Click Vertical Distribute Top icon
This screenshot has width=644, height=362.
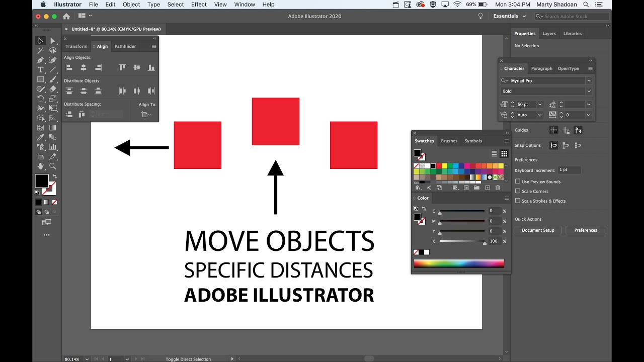coord(69,91)
